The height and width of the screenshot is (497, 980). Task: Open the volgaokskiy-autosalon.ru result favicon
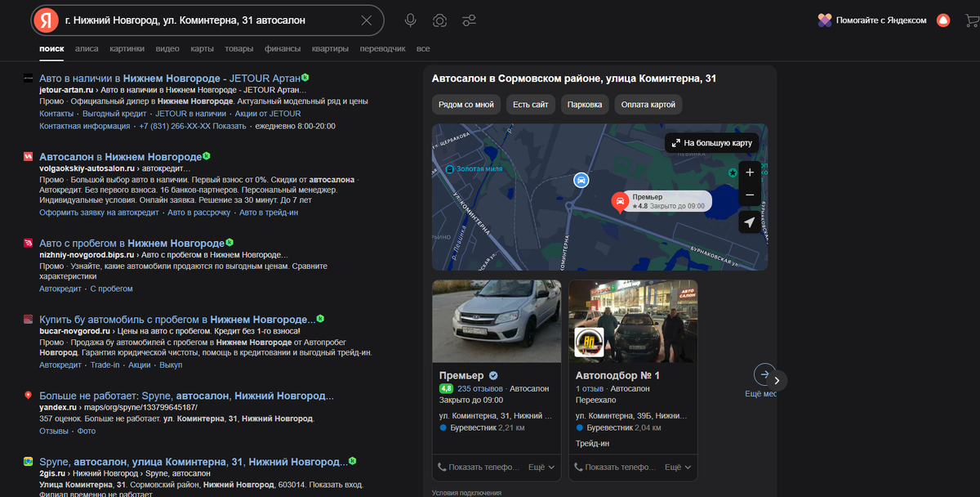click(x=28, y=156)
